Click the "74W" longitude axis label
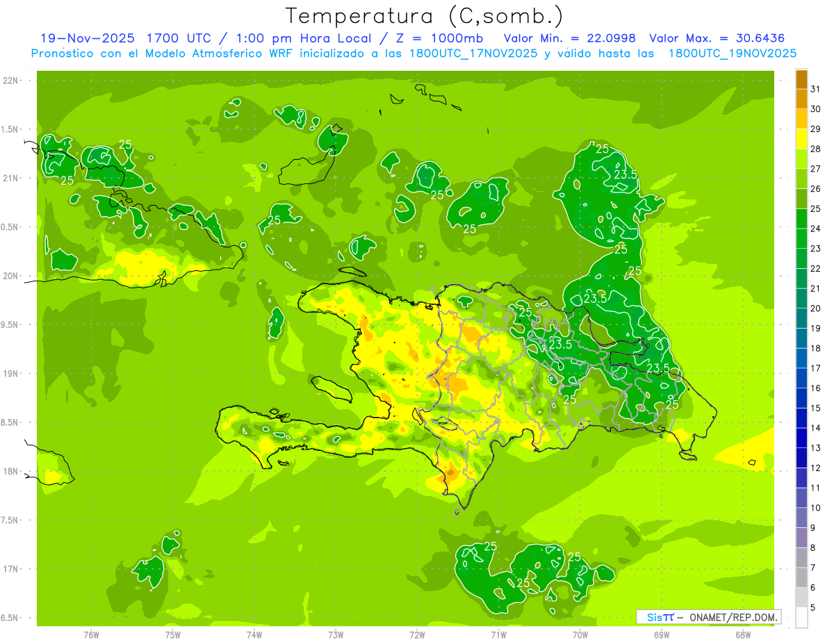This screenshot has width=834, height=644. click(x=254, y=635)
